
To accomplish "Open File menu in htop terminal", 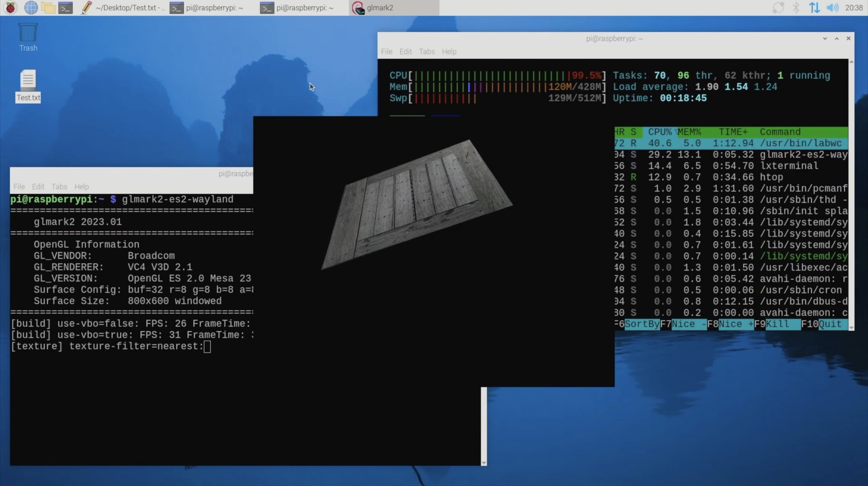I will click(387, 52).
